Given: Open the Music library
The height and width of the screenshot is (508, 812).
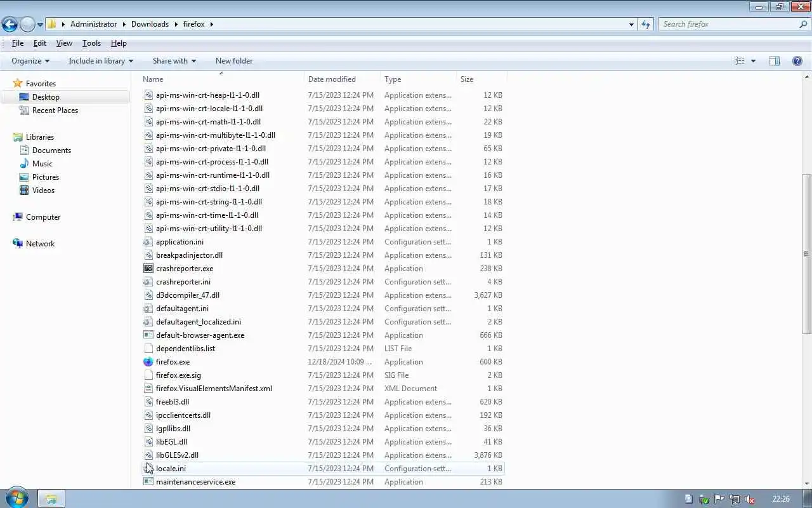Looking at the screenshot, I should tap(43, 164).
